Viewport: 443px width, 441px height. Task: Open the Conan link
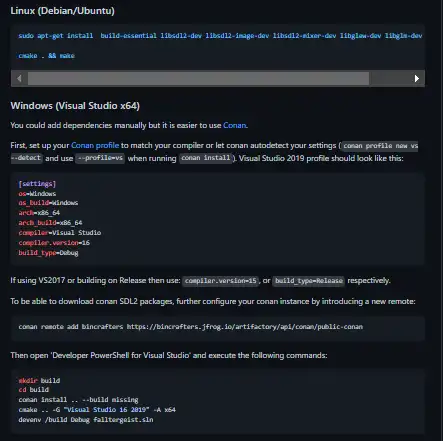click(x=235, y=125)
